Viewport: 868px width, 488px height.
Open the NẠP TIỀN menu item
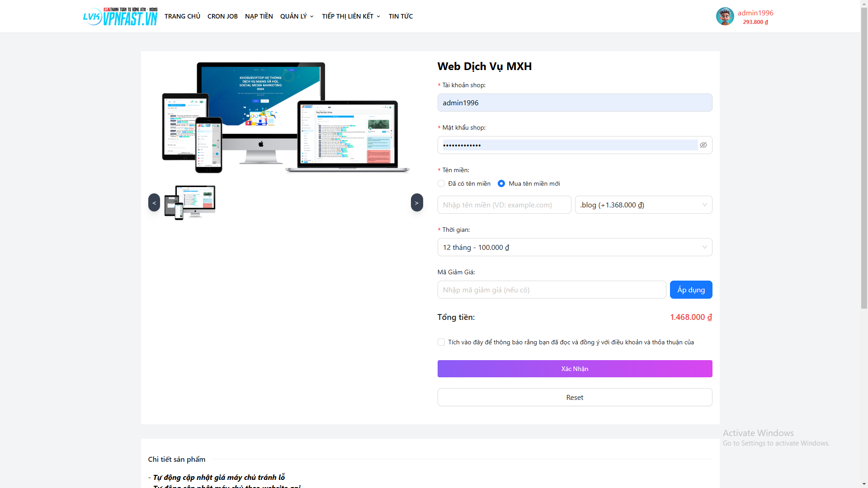point(259,16)
